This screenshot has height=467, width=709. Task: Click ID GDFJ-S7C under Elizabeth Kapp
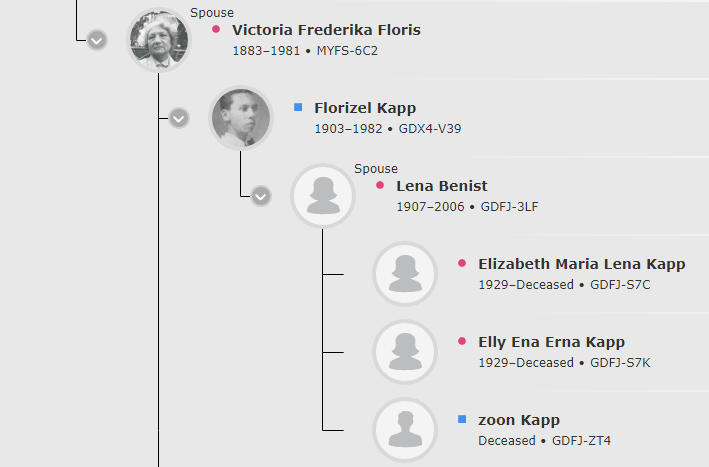[620, 285]
